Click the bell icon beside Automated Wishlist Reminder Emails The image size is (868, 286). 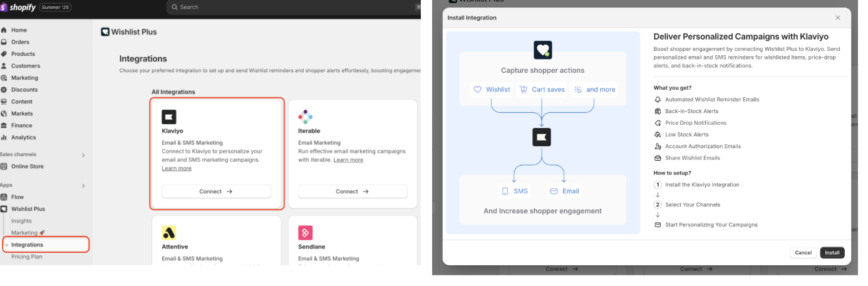(658, 100)
